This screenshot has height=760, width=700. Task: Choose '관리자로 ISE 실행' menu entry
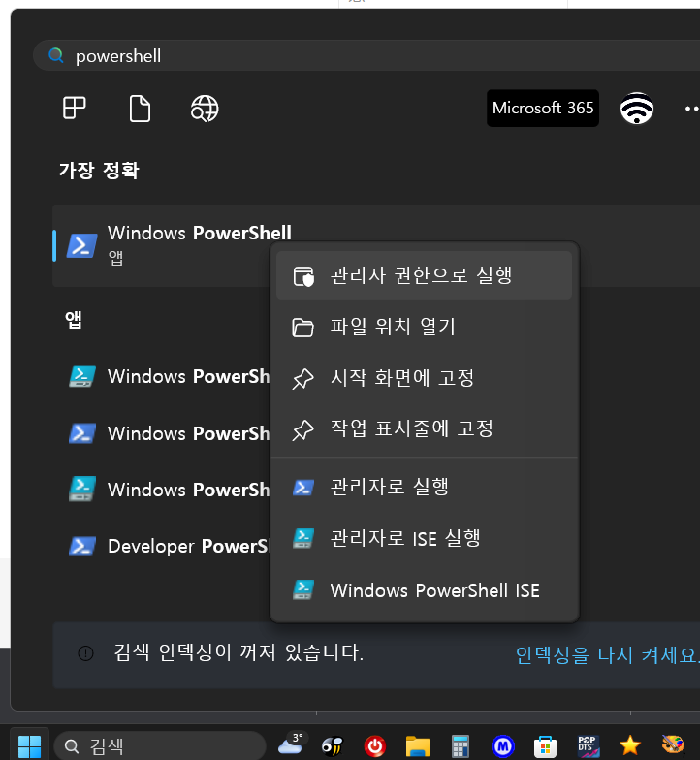(x=424, y=538)
